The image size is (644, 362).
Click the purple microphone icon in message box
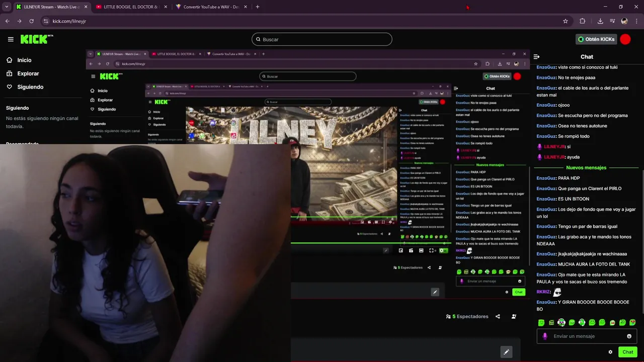545,336
